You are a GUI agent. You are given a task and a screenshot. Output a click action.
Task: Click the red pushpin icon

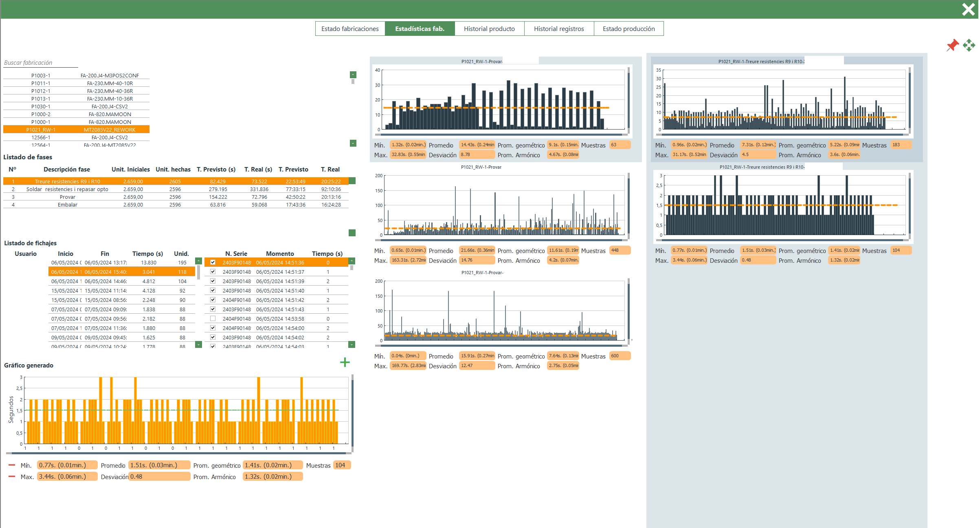pyautogui.click(x=952, y=45)
